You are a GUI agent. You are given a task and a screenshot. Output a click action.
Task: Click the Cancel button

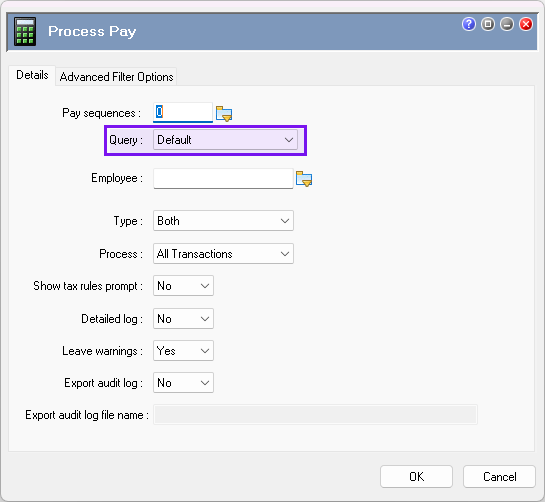pyautogui.click(x=499, y=477)
